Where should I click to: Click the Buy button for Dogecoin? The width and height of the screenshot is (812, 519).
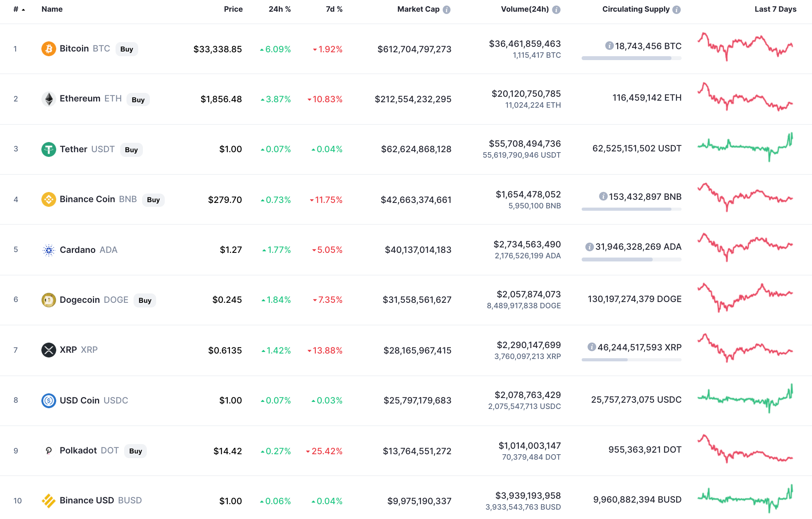pyautogui.click(x=145, y=300)
